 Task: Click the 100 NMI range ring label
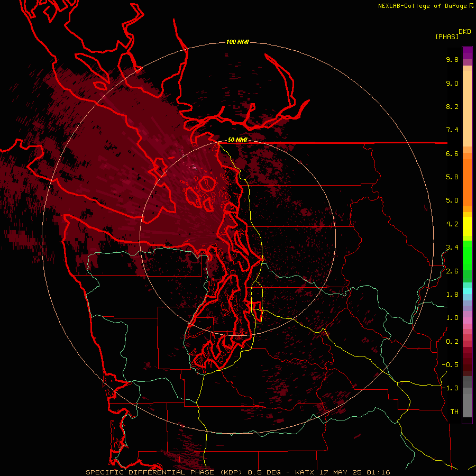pos(237,42)
